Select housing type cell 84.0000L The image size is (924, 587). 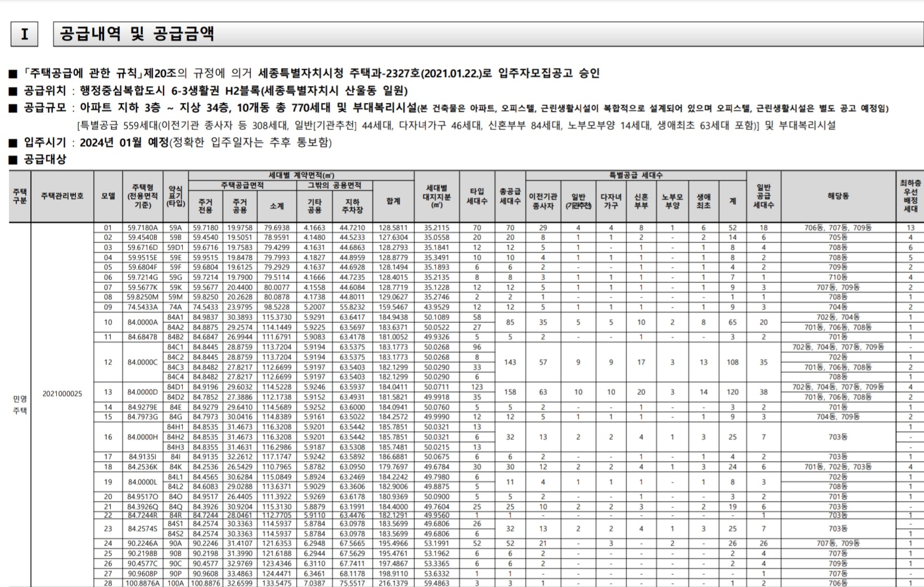pyautogui.click(x=143, y=482)
